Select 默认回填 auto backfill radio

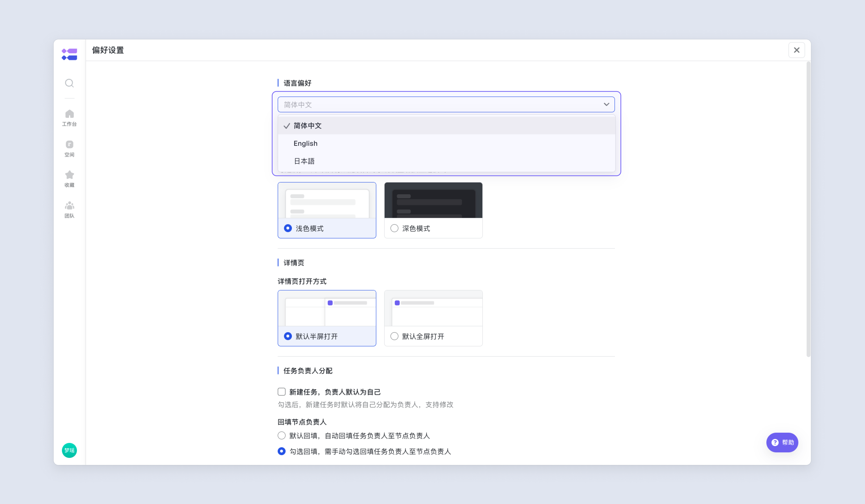click(x=281, y=436)
